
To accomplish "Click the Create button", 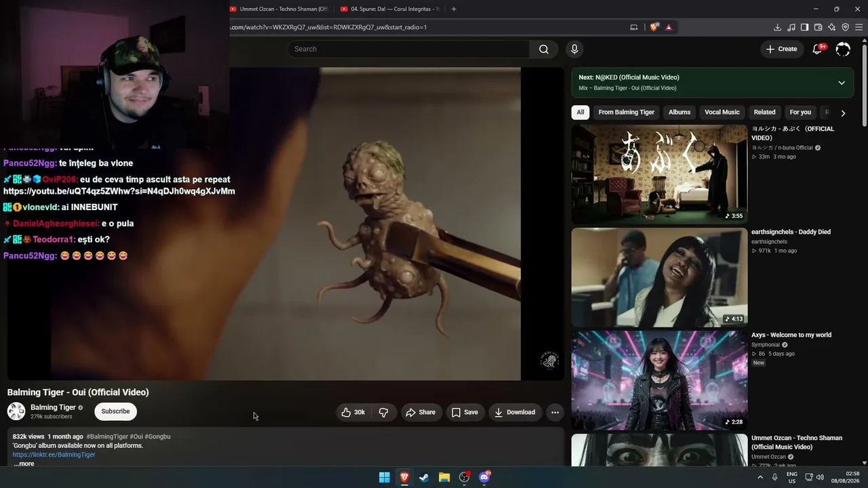I will point(781,49).
